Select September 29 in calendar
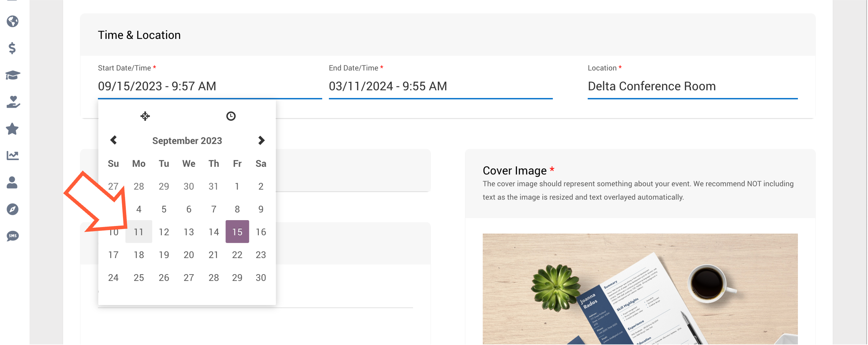 pos(237,278)
